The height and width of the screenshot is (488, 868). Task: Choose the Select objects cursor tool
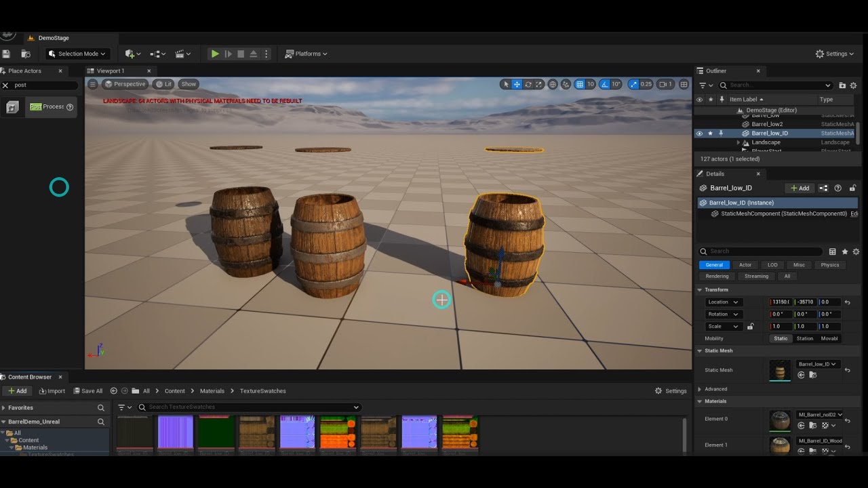coord(505,84)
